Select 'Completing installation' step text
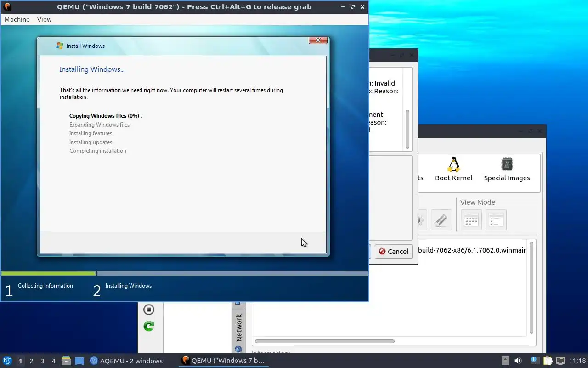Image resolution: width=588 pixels, height=368 pixels. [98, 151]
